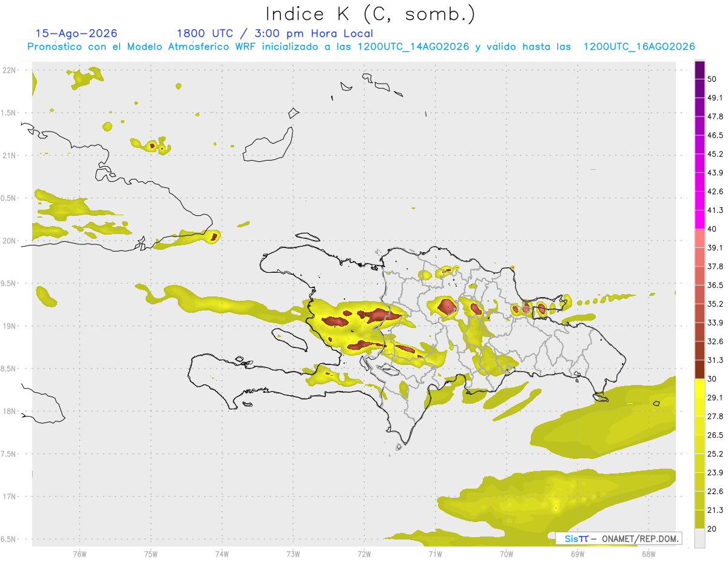Click the legend value "47.8"

715,116
